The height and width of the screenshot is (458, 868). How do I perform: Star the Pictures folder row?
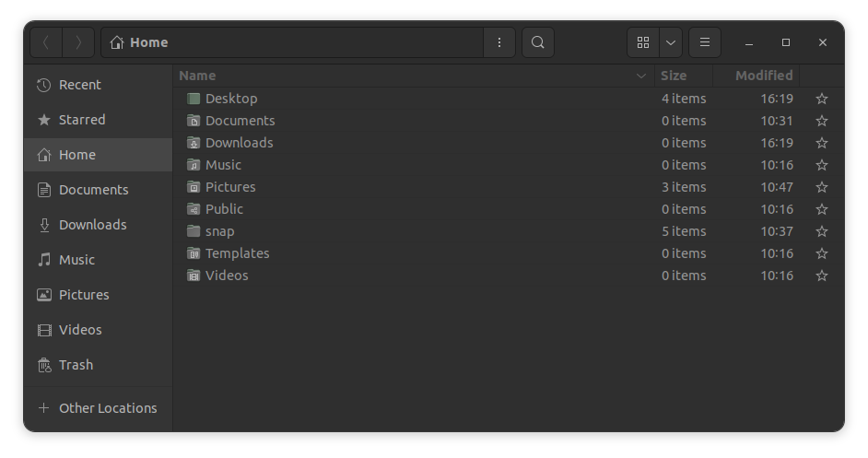(x=822, y=187)
